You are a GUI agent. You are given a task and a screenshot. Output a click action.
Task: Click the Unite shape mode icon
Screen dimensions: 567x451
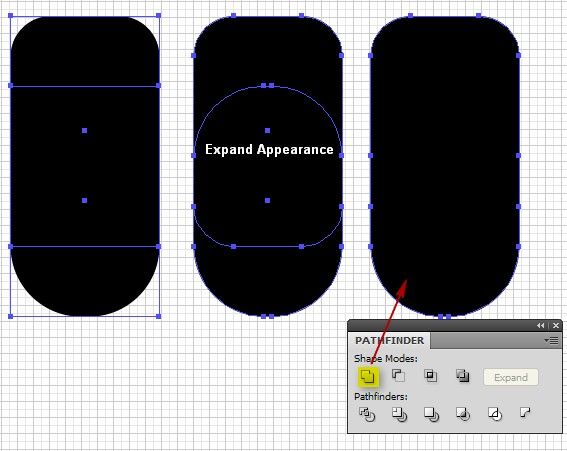coord(368,376)
